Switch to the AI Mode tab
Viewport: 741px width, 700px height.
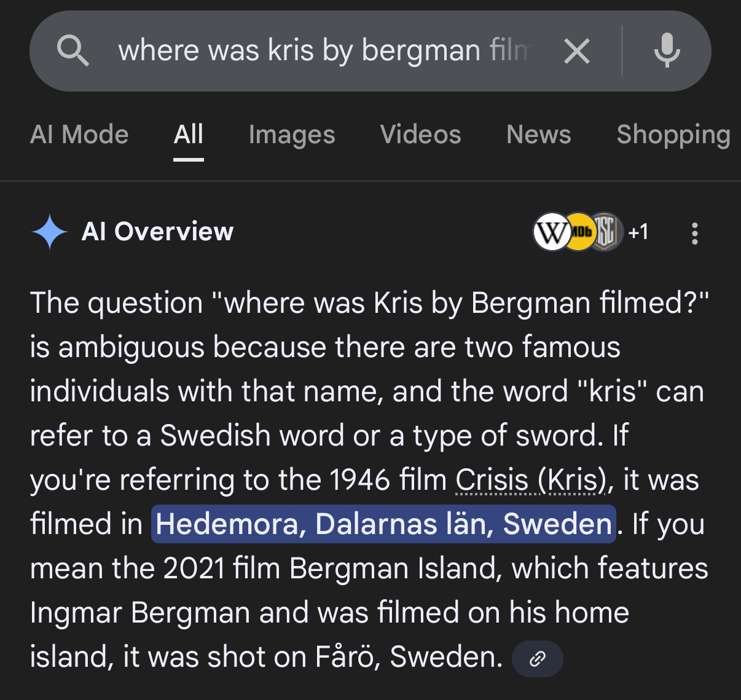(79, 135)
